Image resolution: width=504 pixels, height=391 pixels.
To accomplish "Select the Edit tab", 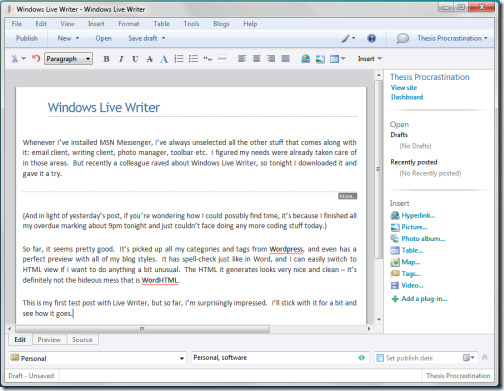I will point(20,339).
